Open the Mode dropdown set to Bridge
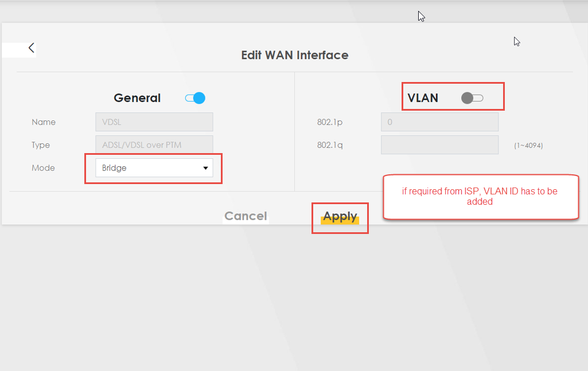This screenshot has height=371, width=588. 154,168
